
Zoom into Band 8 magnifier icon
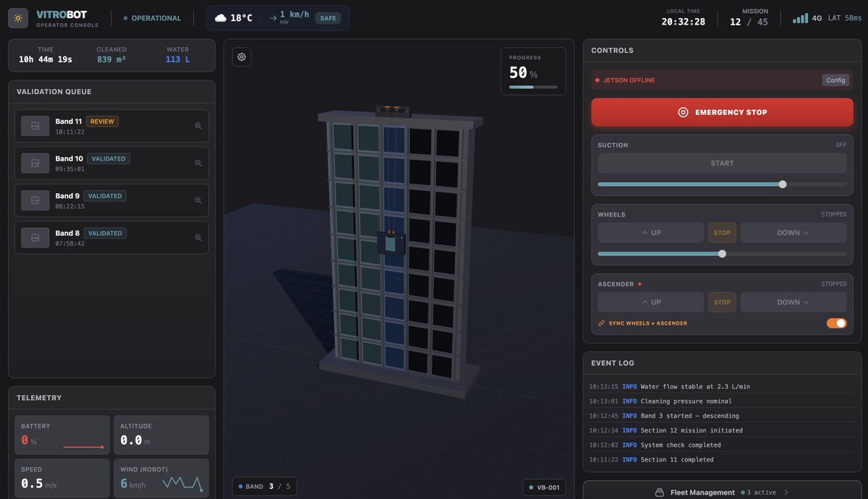(x=198, y=237)
